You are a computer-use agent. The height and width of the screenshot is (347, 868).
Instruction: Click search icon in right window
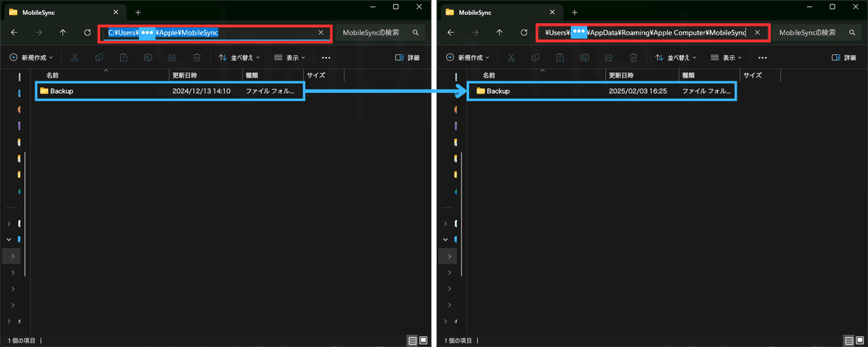pos(852,33)
